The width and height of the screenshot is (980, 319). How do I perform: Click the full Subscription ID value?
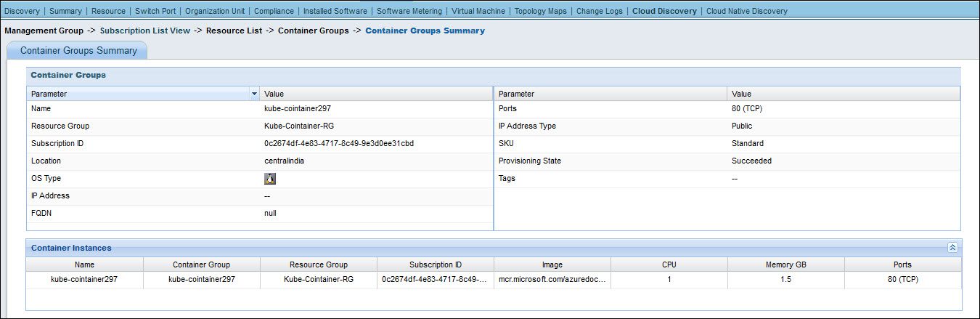339,143
